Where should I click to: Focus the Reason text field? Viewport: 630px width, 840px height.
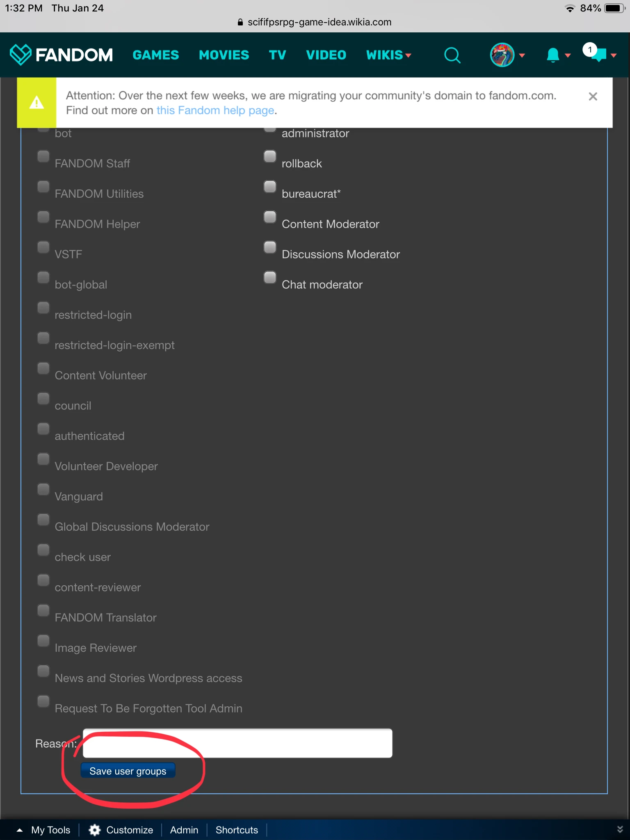click(x=237, y=743)
